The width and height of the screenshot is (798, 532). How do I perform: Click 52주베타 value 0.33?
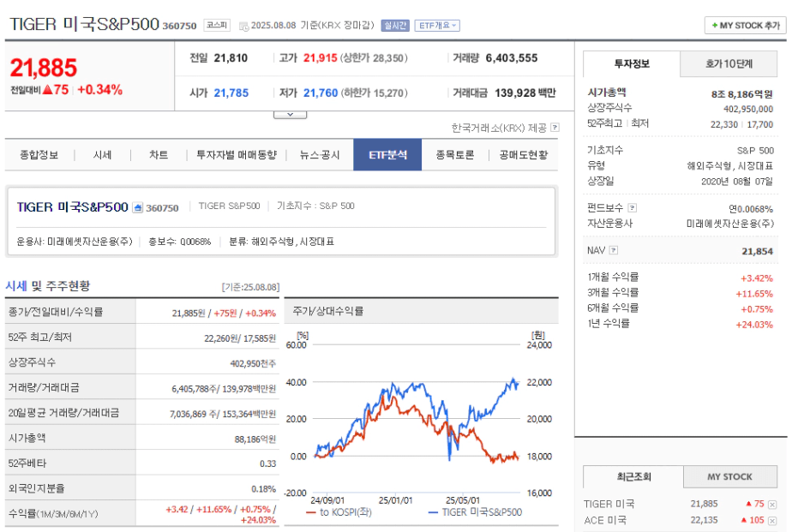click(x=267, y=463)
